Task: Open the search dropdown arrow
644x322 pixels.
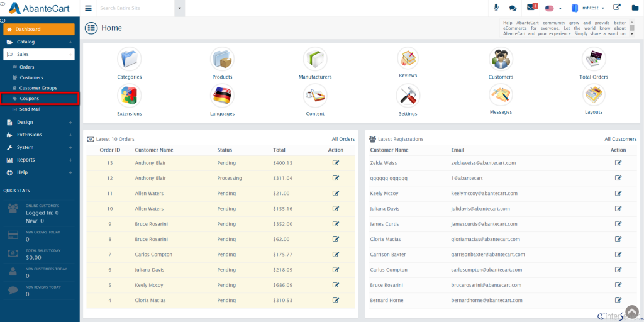Action: [x=179, y=8]
